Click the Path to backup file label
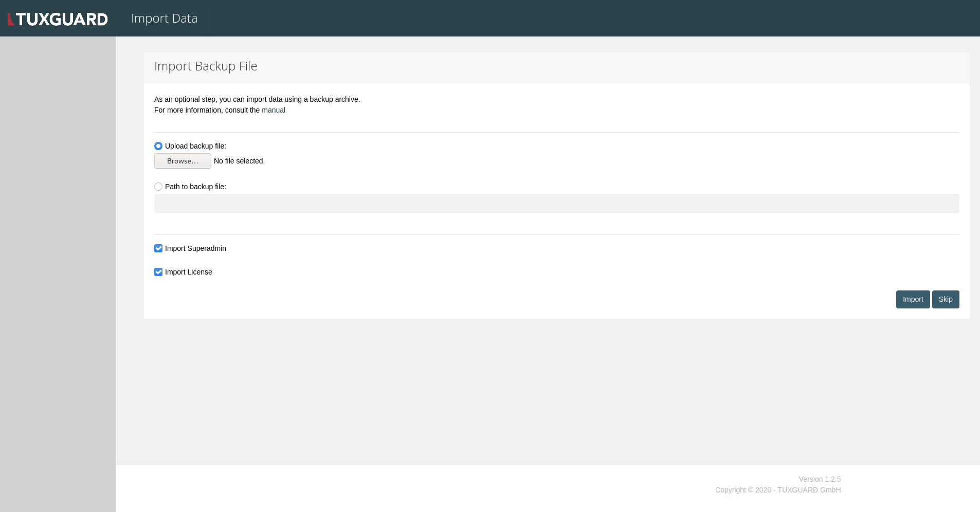980x512 pixels. tap(196, 187)
